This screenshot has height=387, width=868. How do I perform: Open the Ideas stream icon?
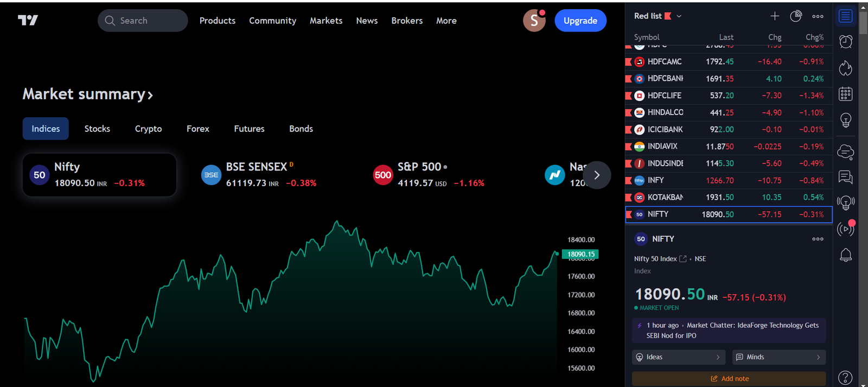pos(845,203)
